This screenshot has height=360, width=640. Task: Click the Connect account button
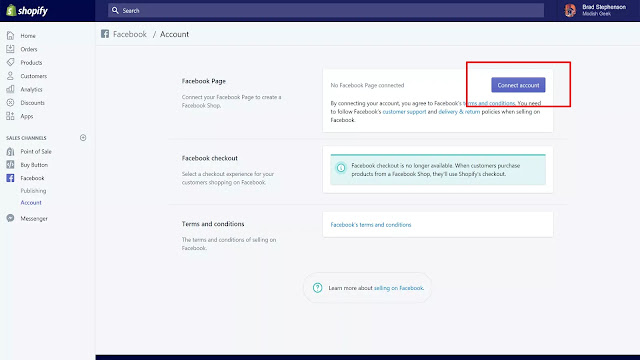coord(518,85)
